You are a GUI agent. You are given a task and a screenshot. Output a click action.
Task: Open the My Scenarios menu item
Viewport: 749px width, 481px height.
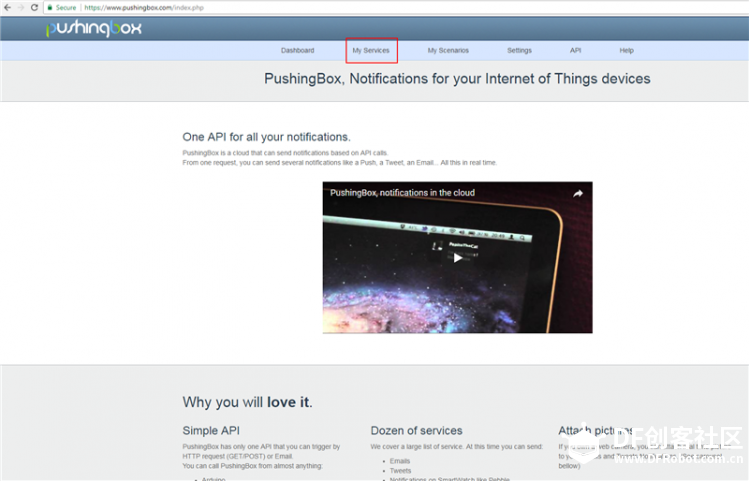click(x=448, y=50)
